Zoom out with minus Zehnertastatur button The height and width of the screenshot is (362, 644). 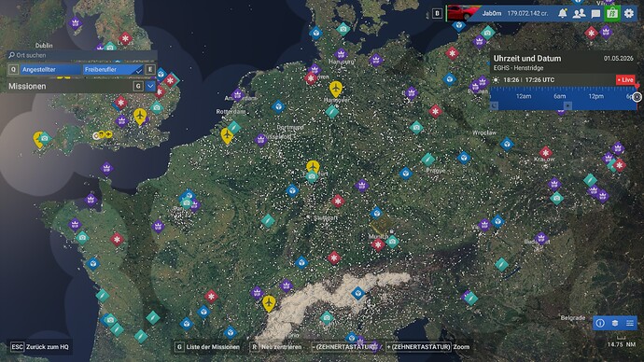pos(344,347)
